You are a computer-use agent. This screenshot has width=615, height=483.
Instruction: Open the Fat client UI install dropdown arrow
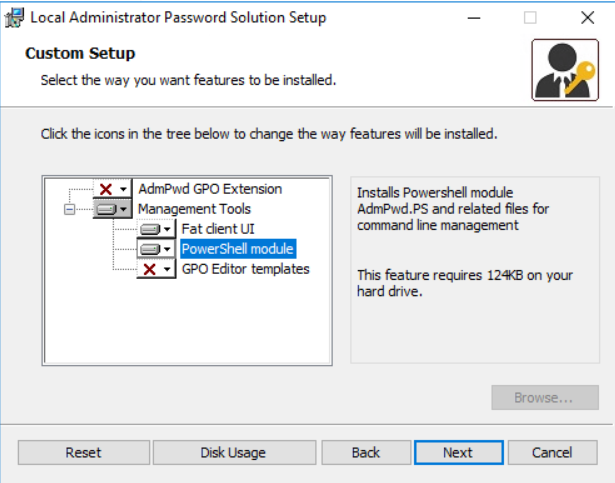(167, 229)
